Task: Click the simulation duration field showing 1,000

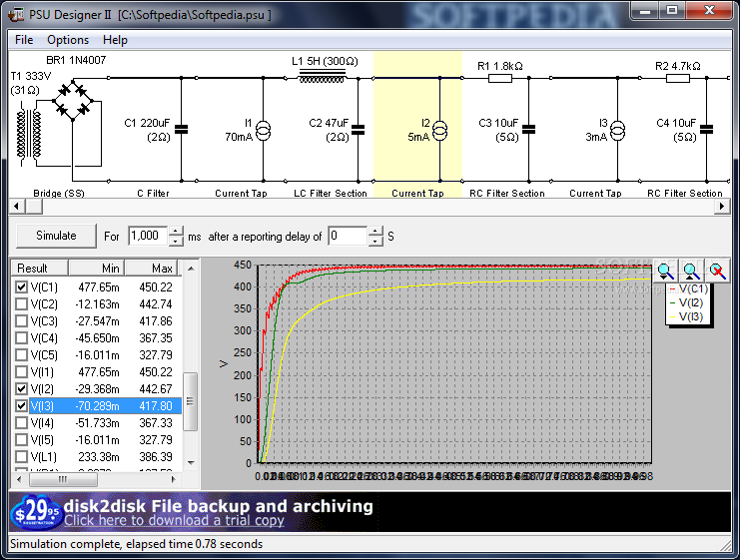Action: (148, 236)
